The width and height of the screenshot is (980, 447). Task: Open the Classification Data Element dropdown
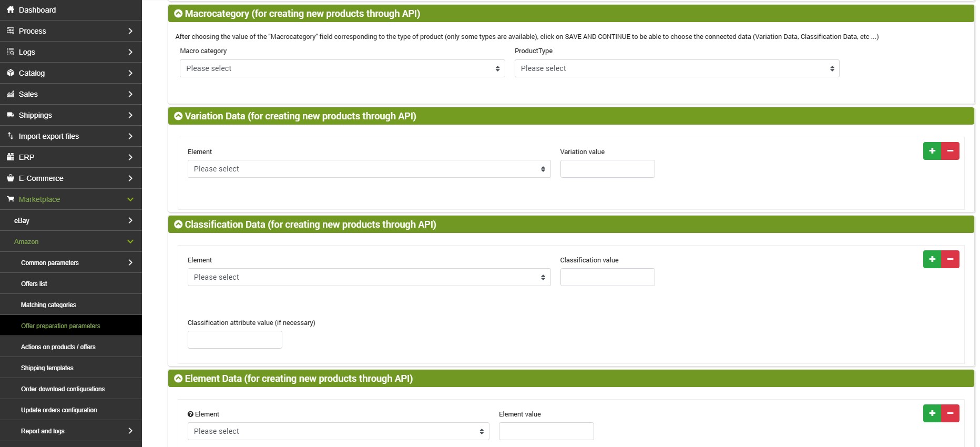[369, 277]
